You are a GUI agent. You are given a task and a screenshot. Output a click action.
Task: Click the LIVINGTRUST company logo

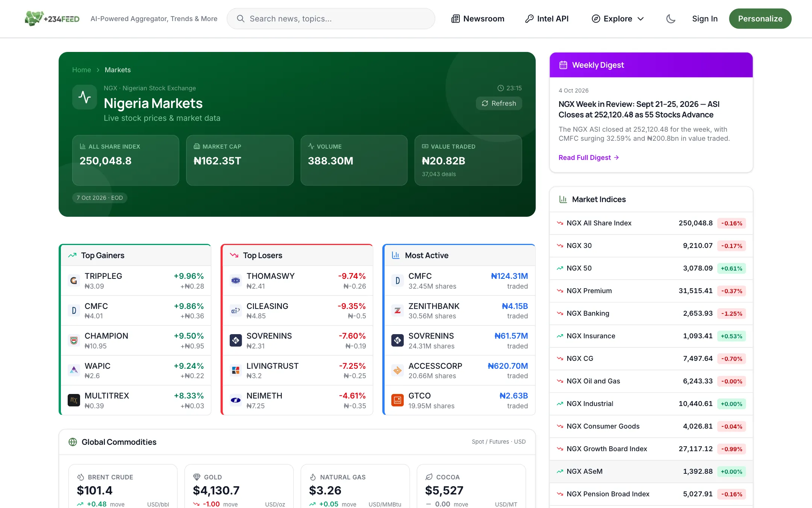pos(236,370)
